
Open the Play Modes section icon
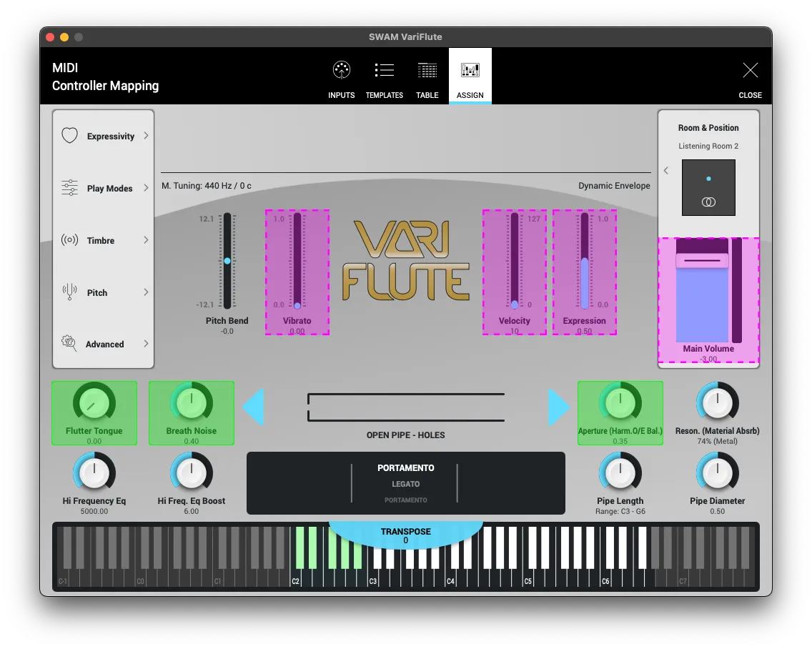(x=69, y=187)
